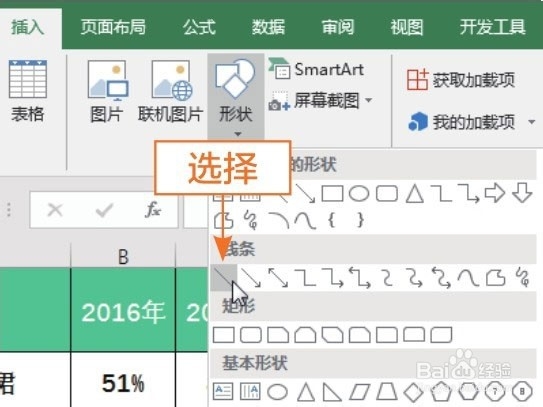543x407 pixels.
Task: Choose curved double-arrow connector in 线条
Action: [441, 278]
